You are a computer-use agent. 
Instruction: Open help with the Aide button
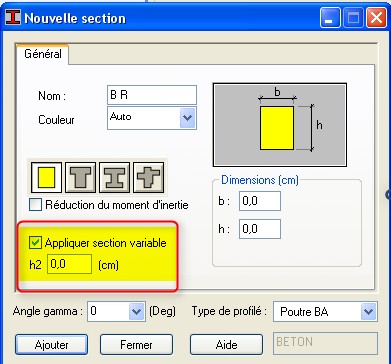(226, 345)
